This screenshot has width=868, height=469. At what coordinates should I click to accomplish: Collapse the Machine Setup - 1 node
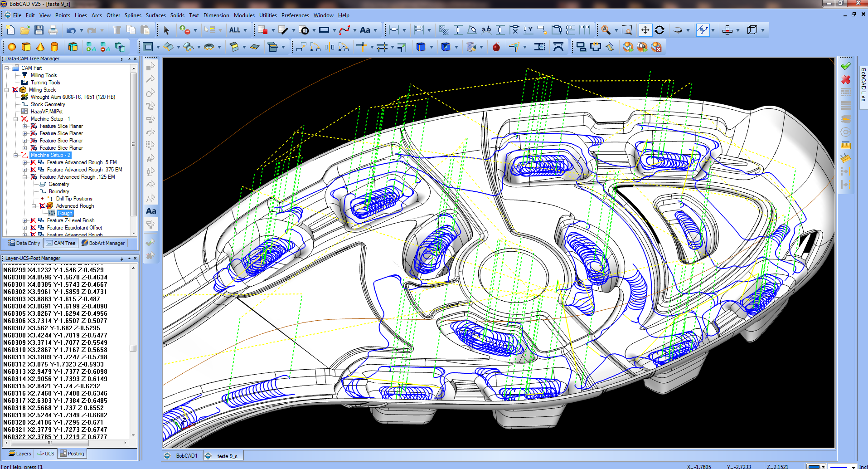(15, 119)
